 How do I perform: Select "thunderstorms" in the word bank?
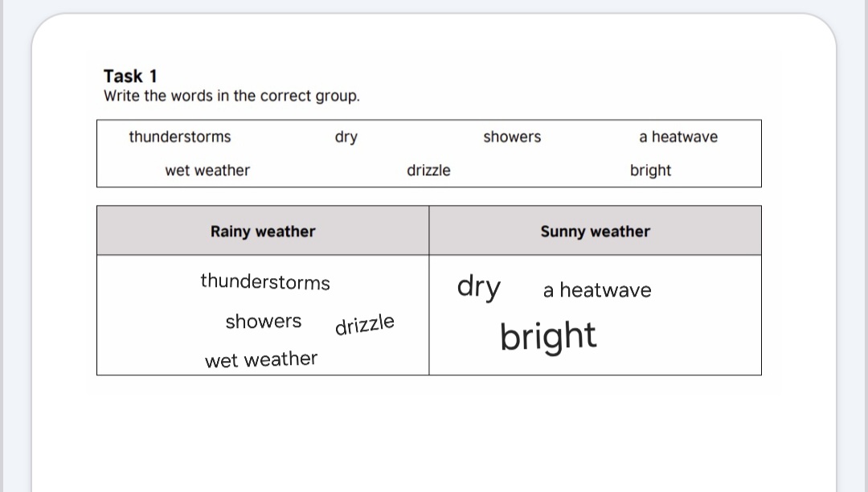pyautogui.click(x=179, y=137)
